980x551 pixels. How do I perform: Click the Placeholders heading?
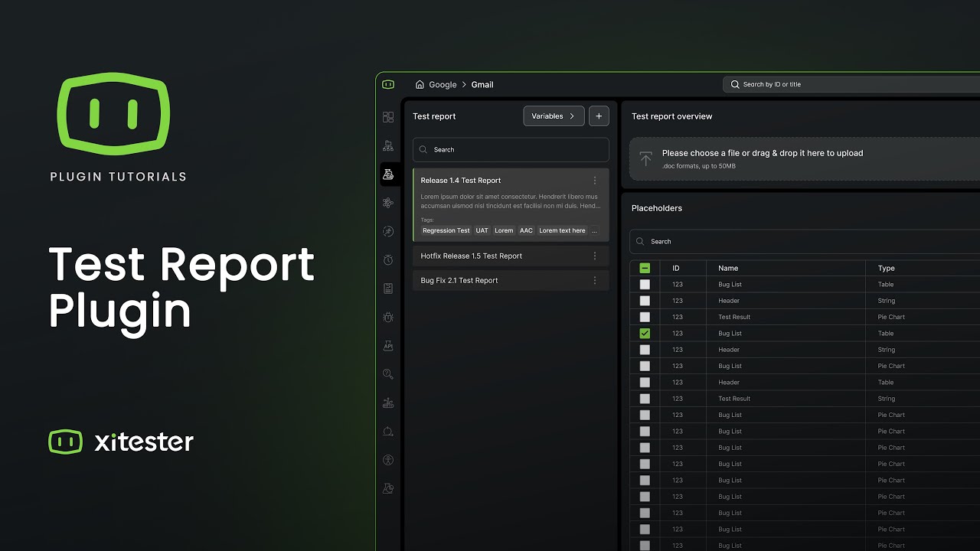click(x=657, y=208)
